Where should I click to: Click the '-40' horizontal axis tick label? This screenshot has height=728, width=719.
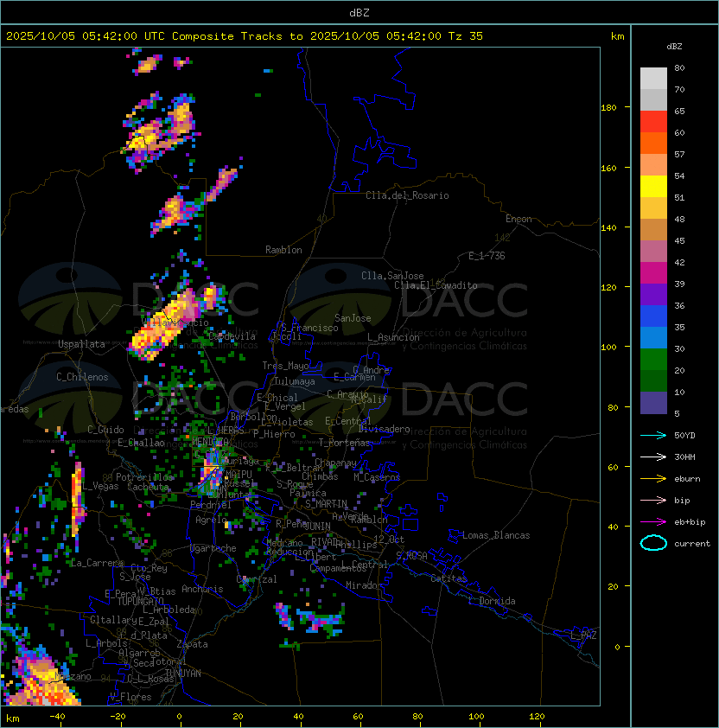57,717
